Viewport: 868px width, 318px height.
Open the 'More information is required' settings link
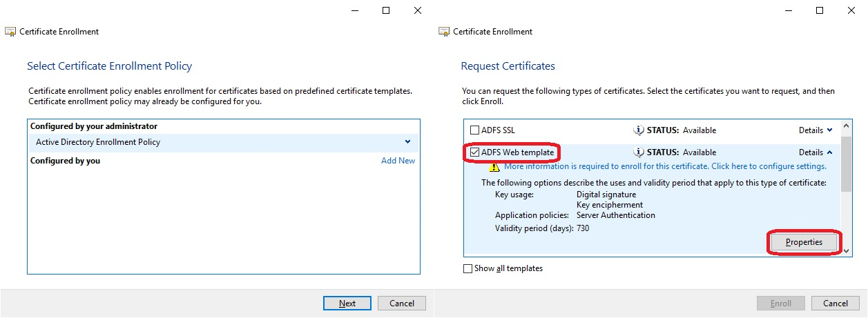664,166
